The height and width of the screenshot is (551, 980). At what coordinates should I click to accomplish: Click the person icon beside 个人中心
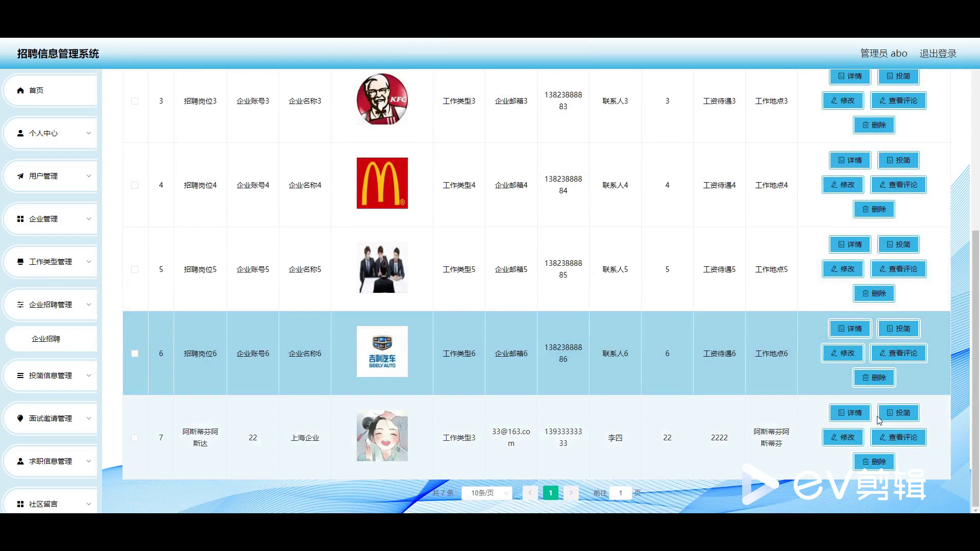pos(20,133)
